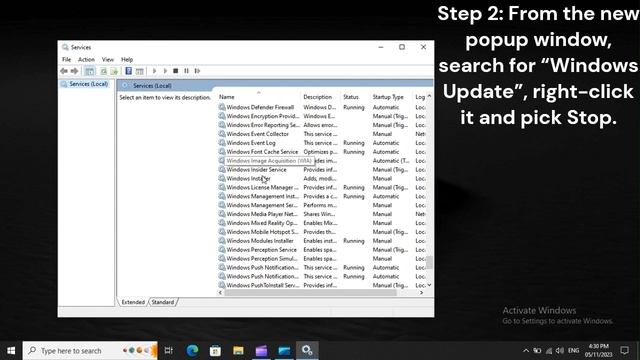Click the Windows Start button on taskbar
This screenshot has height=360, width=640.
pyautogui.click(x=11, y=351)
